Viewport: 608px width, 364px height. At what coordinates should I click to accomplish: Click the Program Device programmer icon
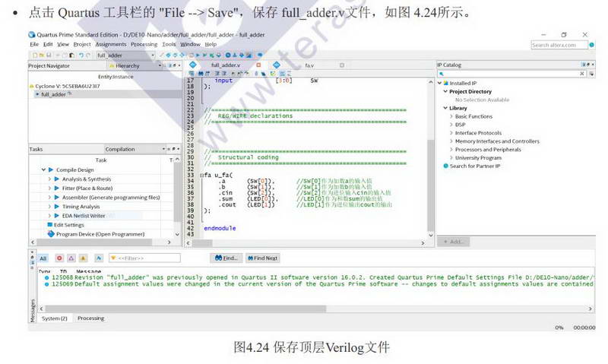(x=51, y=234)
